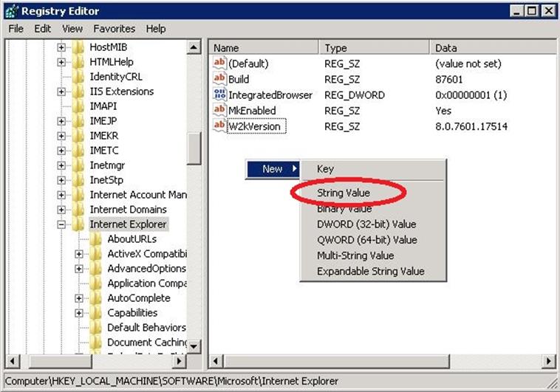The width and height of the screenshot is (560, 392).
Task: Open the View menu
Action: [72, 29]
